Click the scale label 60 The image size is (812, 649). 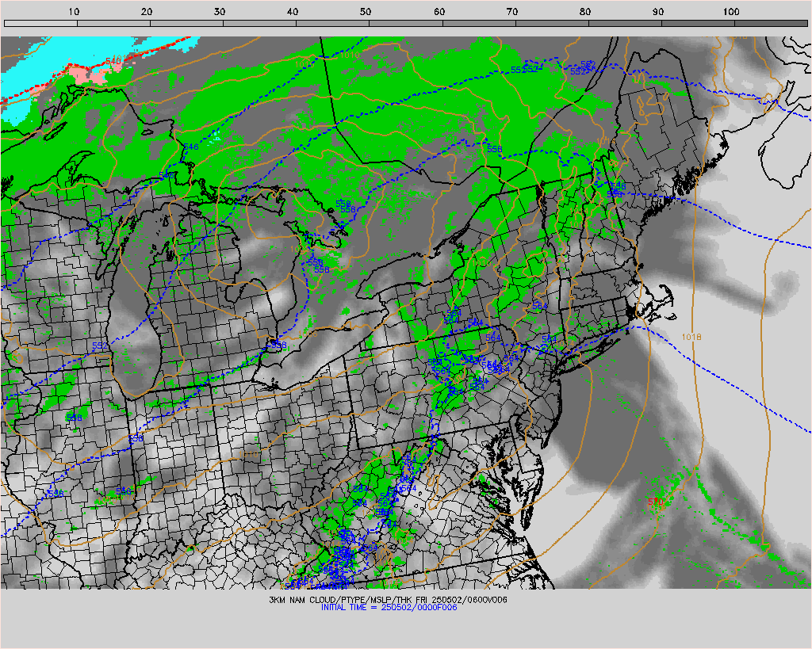pyautogui.click(x=439, y=11)
